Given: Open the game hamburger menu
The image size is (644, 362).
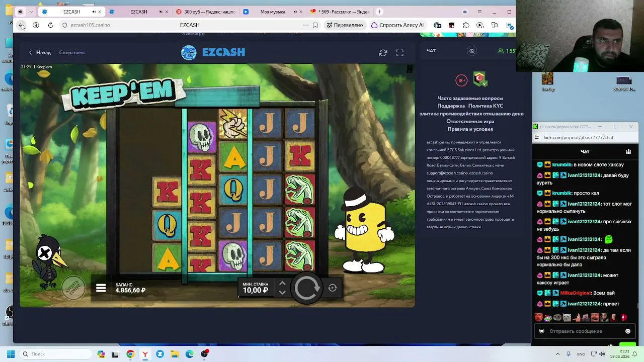Looking at the screenshot, I should pyautogui.click(x=101, y=288).
